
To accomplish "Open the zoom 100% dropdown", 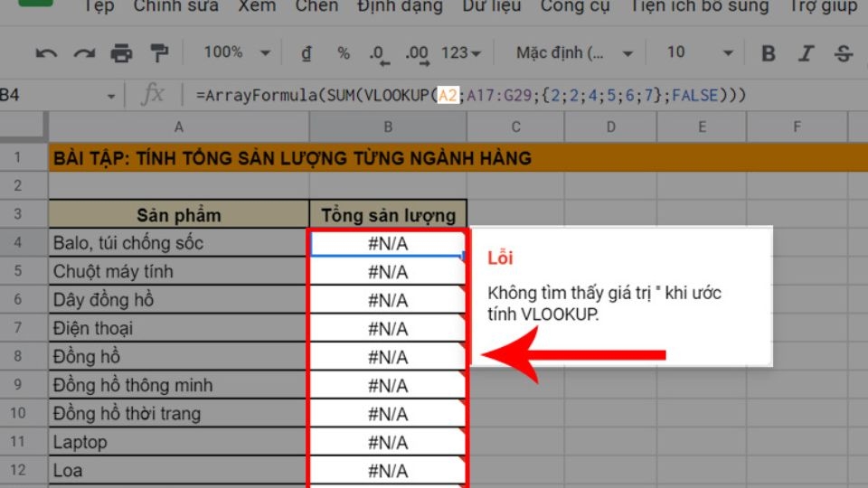I will (x=237, y=52).
